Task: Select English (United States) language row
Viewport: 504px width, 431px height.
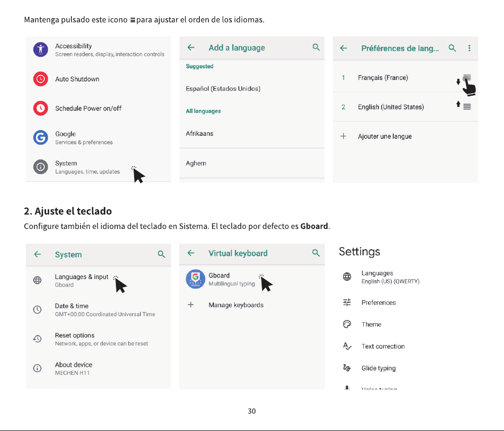Action: (x=406, y=107)
